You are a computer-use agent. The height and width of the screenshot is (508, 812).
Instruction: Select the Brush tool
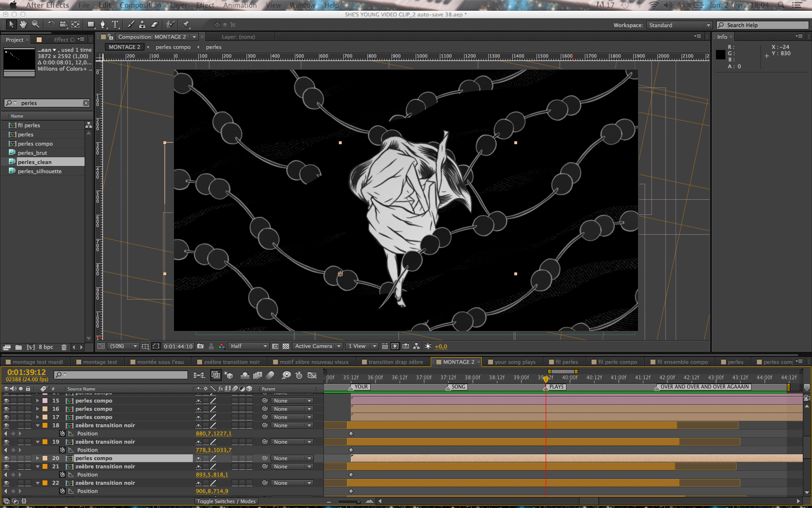(x=130, y=24)
